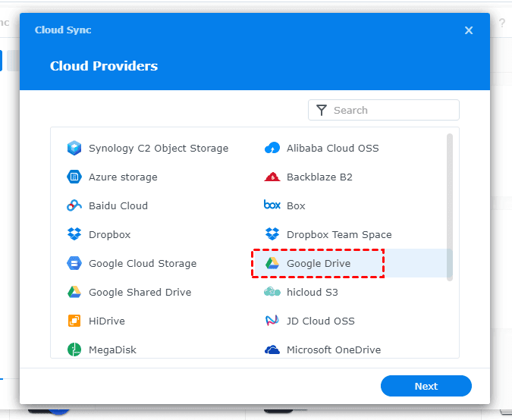Click the Backblaze B2 flame icon
The height and width of the screenshot is (420, 512).
pos(272,177)
